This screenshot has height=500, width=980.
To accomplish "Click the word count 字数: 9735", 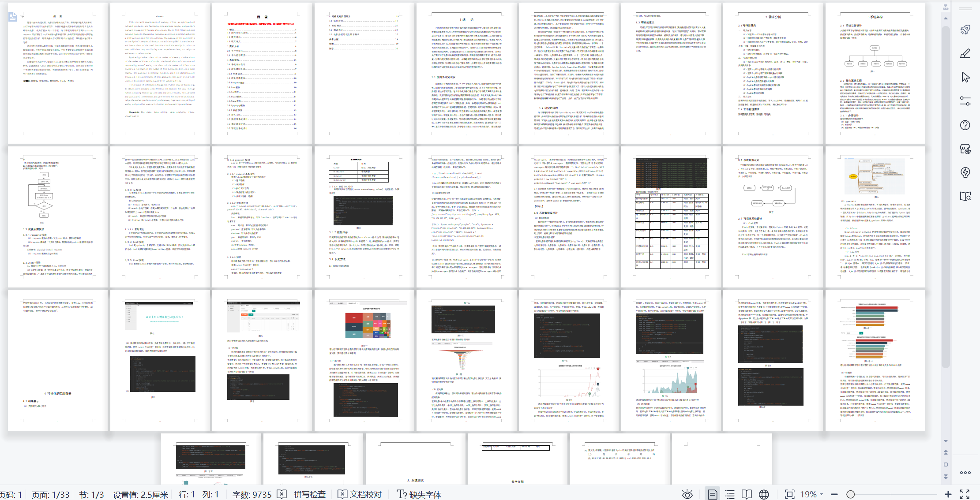I will coord(252,494).
